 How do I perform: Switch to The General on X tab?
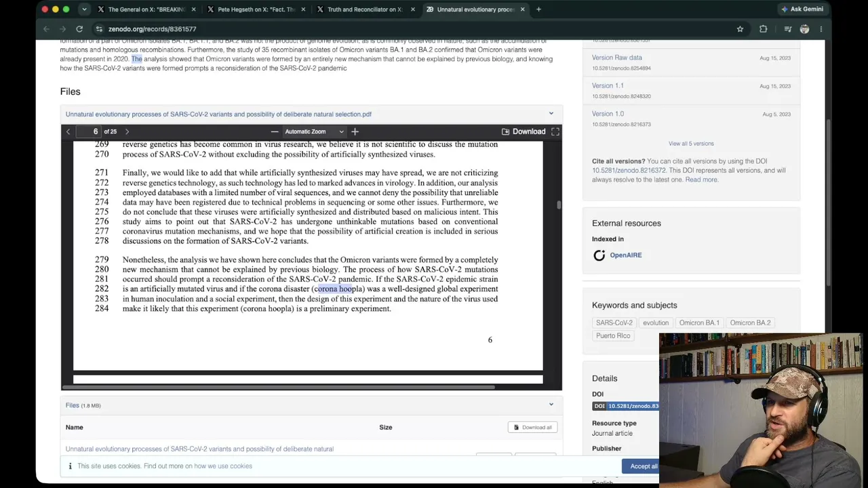146,9
